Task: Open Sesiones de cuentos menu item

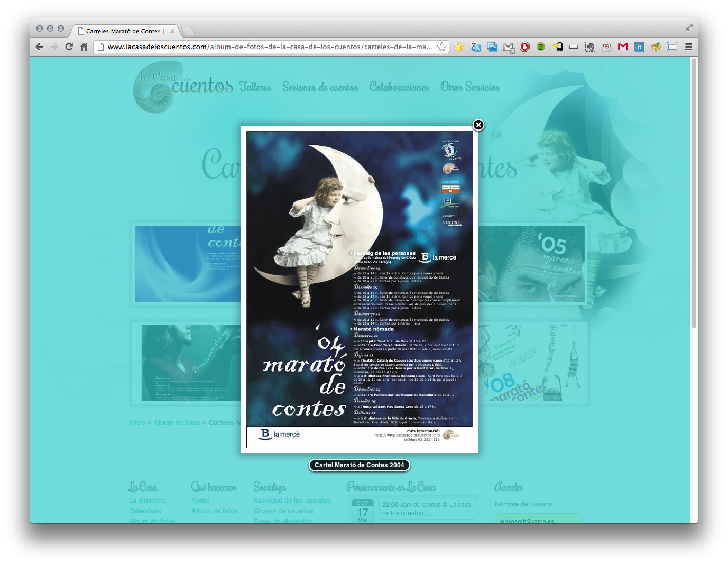Action: [320, 87]
